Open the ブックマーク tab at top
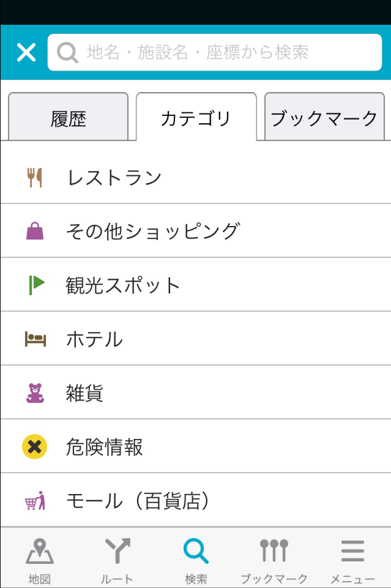391x588 pixels. 324,118
